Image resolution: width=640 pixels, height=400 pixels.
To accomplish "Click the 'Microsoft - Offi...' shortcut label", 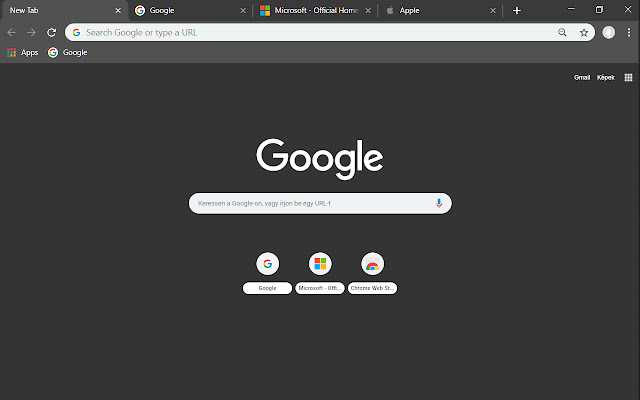I will click(320, 288).
